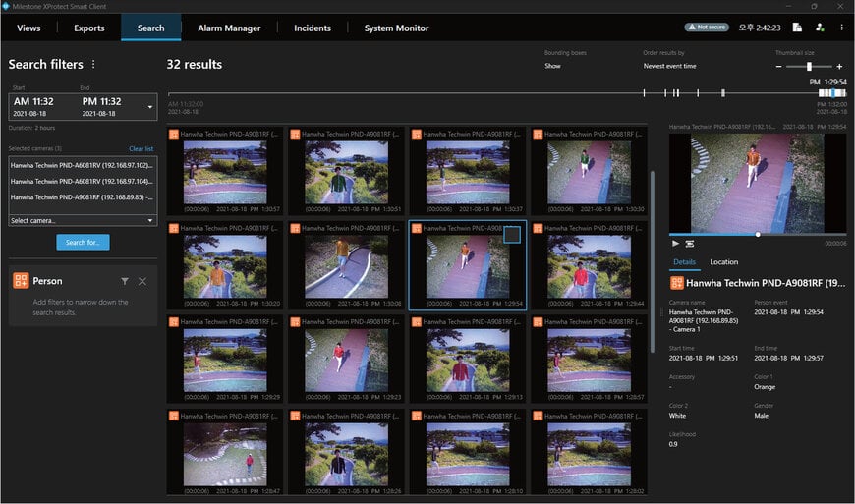Increase thumbnail size with the plus icon
Viewport: 855px width, 504px height.
pyautogui.click(x=839, y=67)
